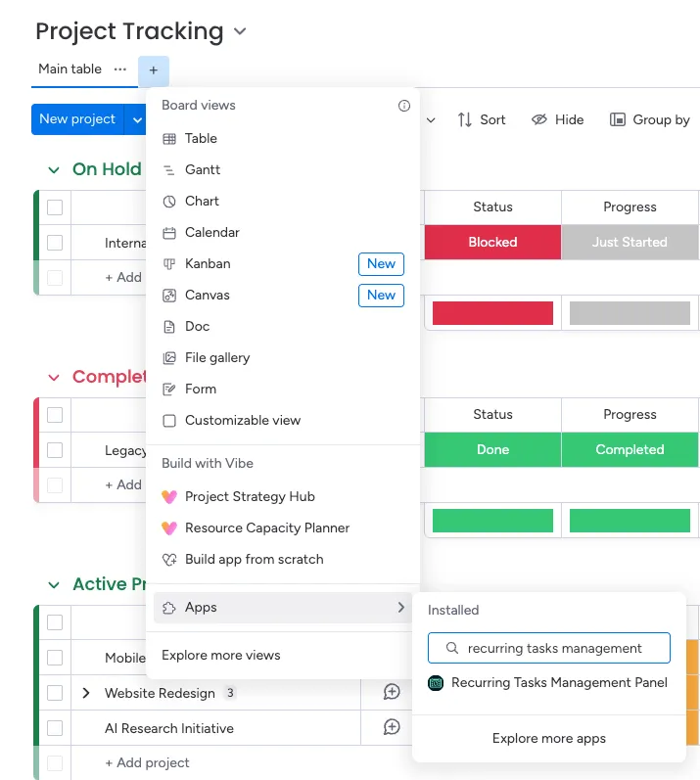Click the Form view icon

[169, 390]
